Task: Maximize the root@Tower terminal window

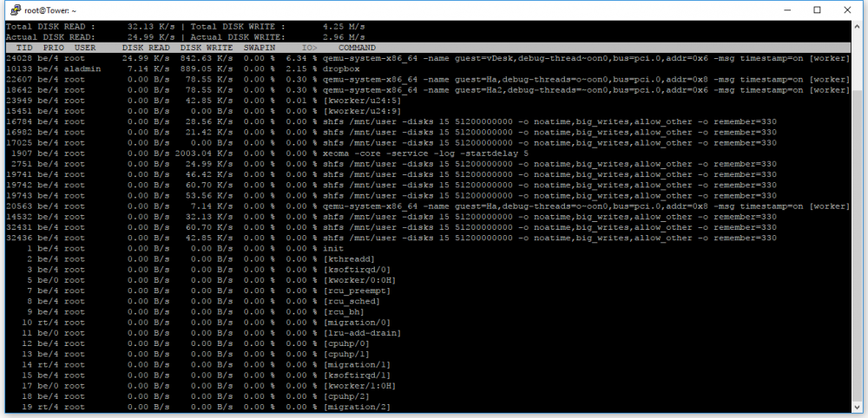Action: click(817, 10)
